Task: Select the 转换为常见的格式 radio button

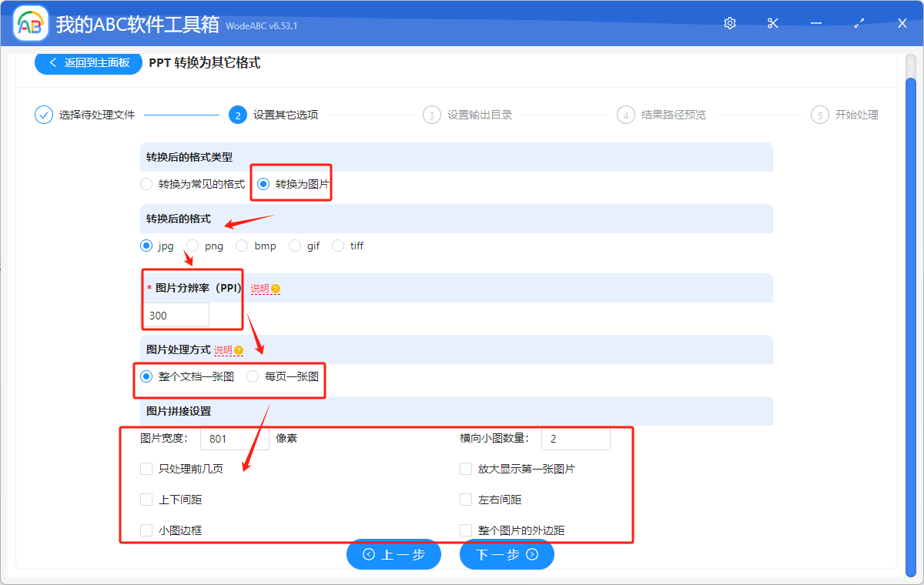Action: pos(146,184)
